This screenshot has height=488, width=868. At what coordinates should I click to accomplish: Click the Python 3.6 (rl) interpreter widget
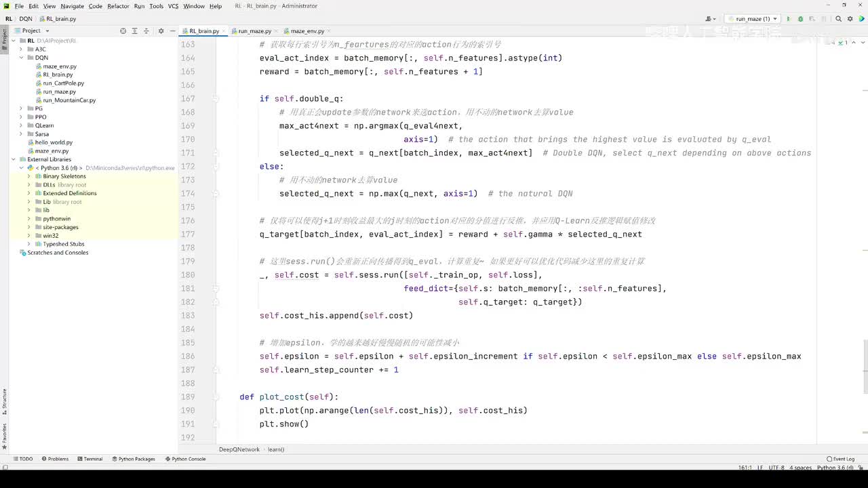pos(835,468)
